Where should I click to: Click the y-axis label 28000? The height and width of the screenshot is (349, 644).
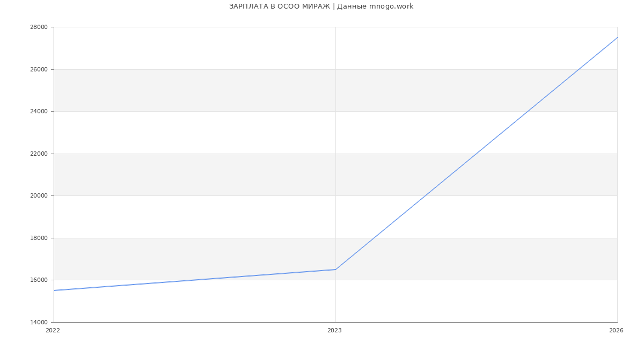pyautogui.click(x=40, y=27)
